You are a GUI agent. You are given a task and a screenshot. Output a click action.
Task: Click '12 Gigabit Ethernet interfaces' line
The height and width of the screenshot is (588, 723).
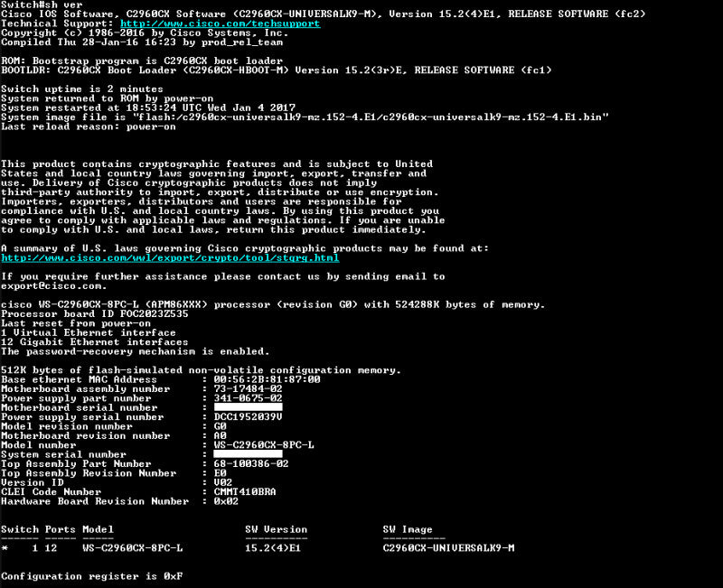coord(95,342)
